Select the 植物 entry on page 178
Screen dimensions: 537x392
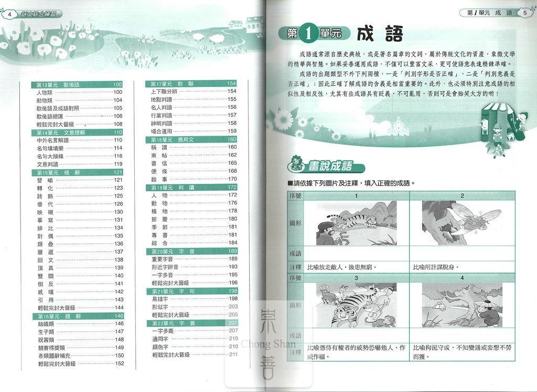tap(194, 211)
